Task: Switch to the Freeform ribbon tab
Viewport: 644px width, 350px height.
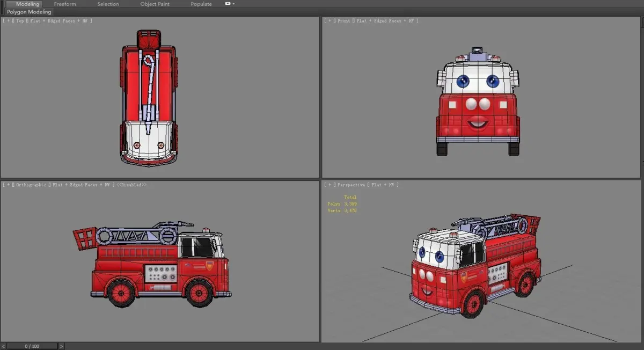Action: click(x=65, y=4)
